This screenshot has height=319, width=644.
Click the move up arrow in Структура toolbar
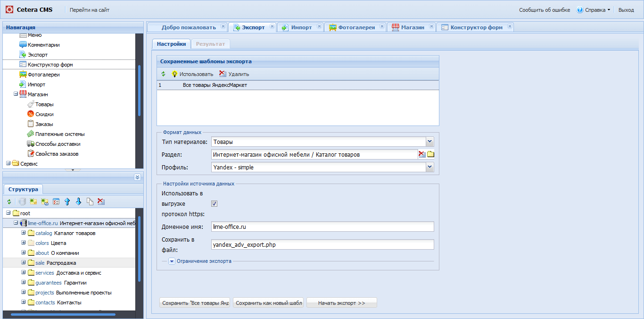(67, 201)
